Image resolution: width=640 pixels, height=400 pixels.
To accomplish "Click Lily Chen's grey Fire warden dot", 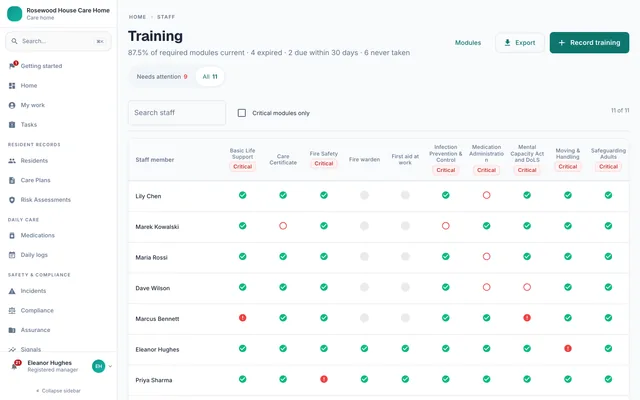I will (364, 195).
